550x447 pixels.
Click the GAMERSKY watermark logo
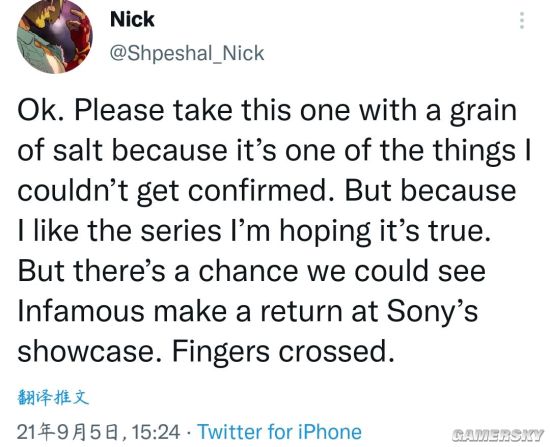coord(498,435)
